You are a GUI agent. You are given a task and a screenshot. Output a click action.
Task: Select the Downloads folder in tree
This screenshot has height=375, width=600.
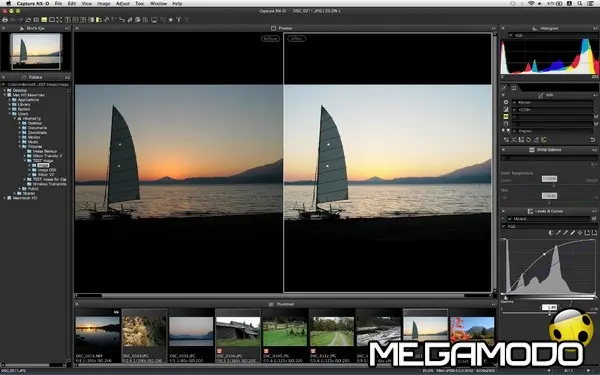[38, 132]
